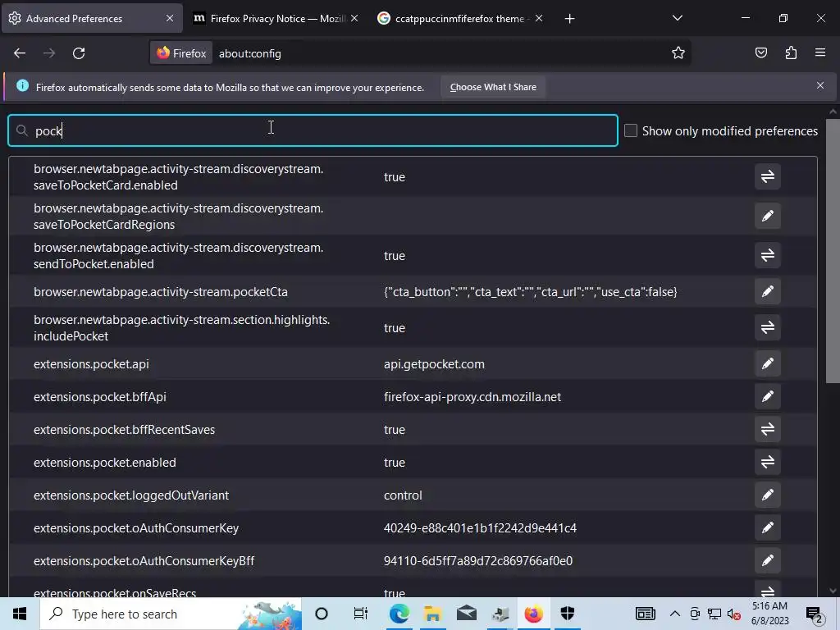Viewport: 840px width, 630px height.
Task: Bookmark this page with star icon
Action: (x=678, y=53)
